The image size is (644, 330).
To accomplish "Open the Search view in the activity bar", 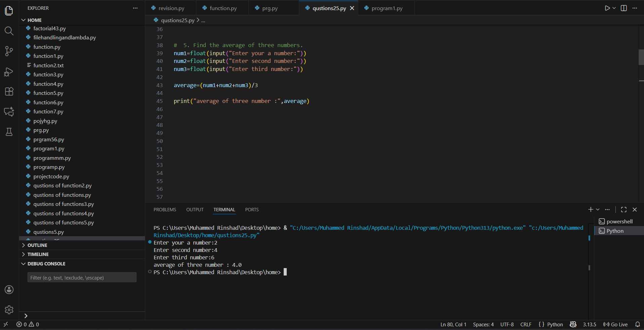I will point(9,31).
